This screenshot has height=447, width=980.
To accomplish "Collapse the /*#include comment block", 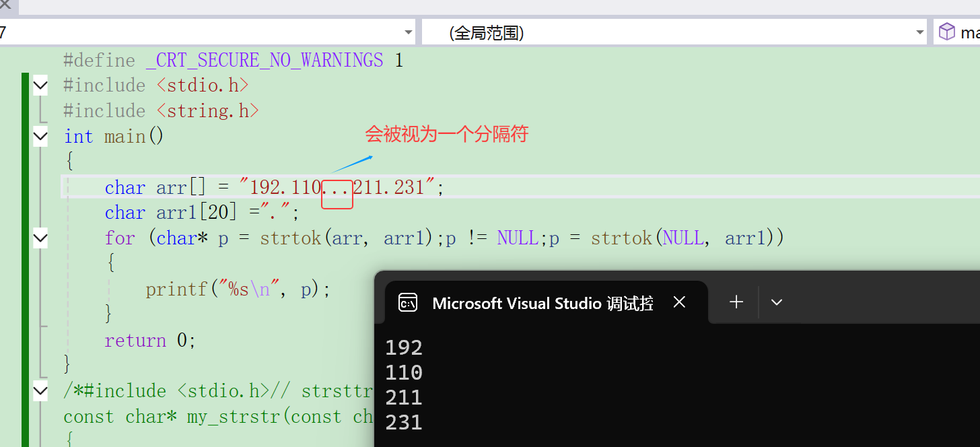I will (40, 391).
